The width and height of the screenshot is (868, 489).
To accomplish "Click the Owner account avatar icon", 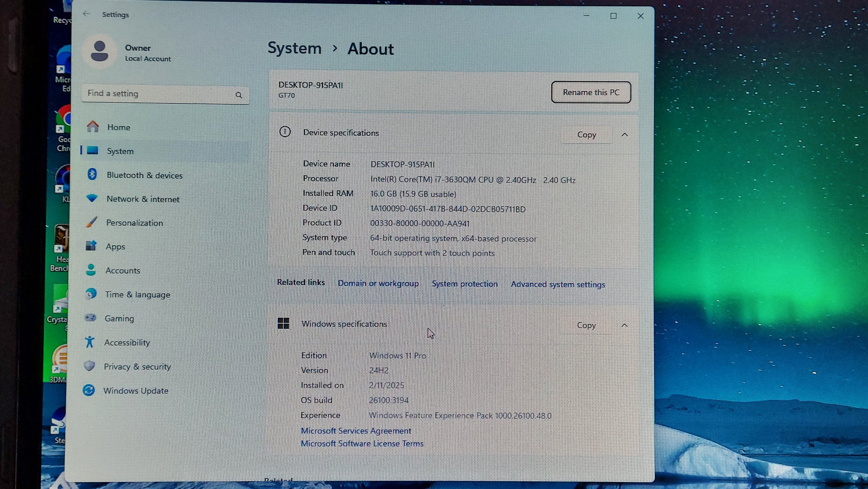I will [99, 51].
